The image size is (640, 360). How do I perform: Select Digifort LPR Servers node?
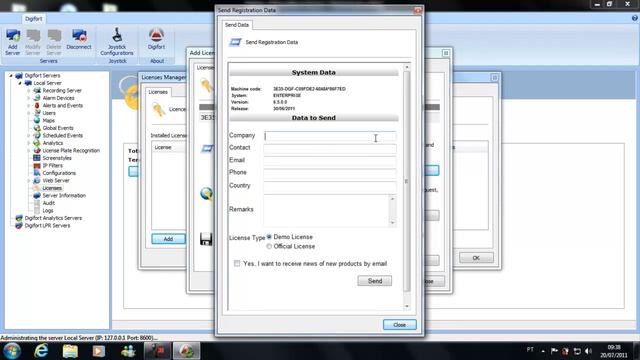click(x=47, y=226)
